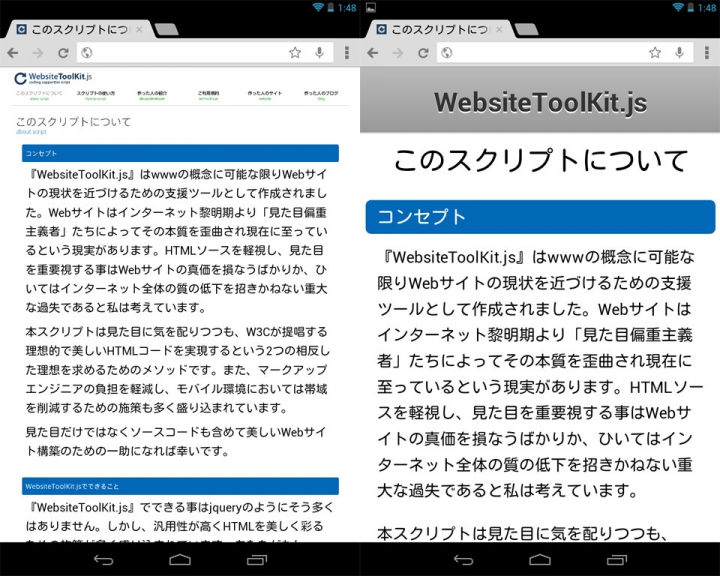Tap the forward arrow in right browser
This screenshot has width=720, height=576.
point(398,53)
